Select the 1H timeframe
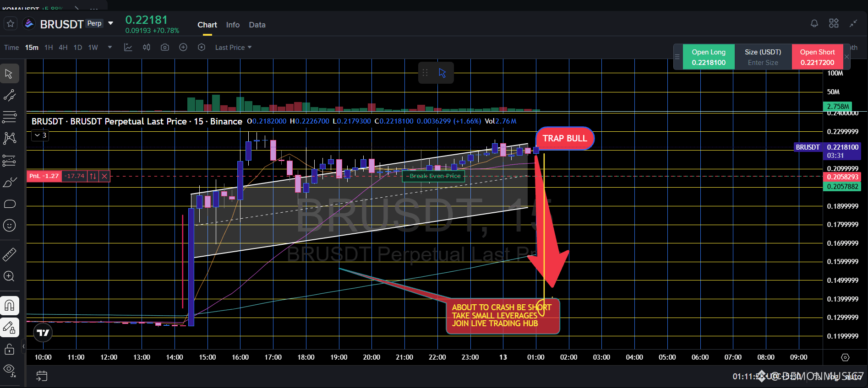This screenshot has width=868, height=388. 49,48
